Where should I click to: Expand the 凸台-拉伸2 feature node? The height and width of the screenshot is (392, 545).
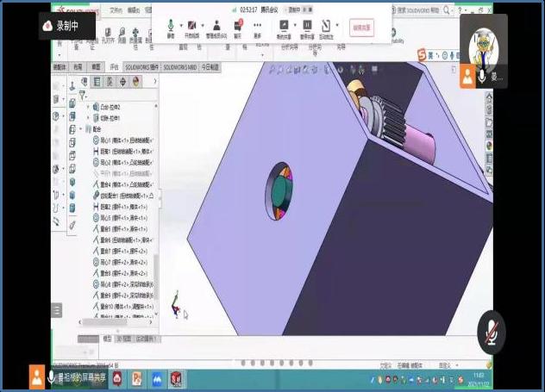point(89,106)
